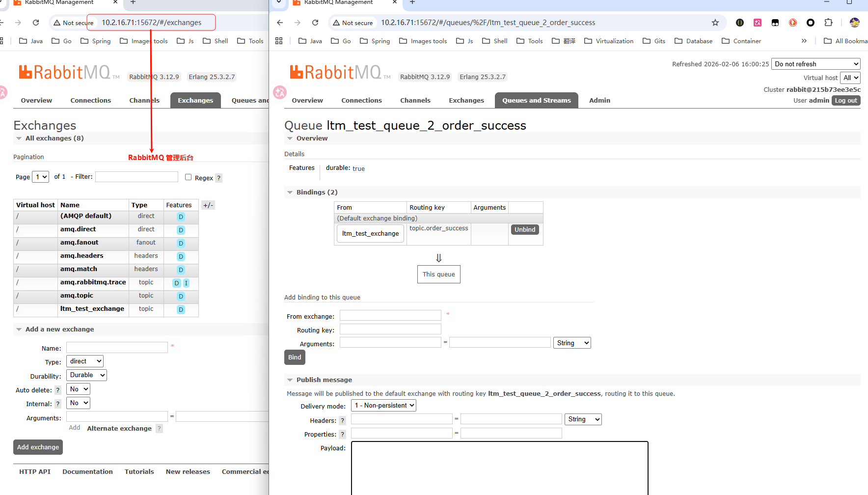Switch to the Admin tab
This screenshot has height=495, width=868.
click(x=599, y=101)
